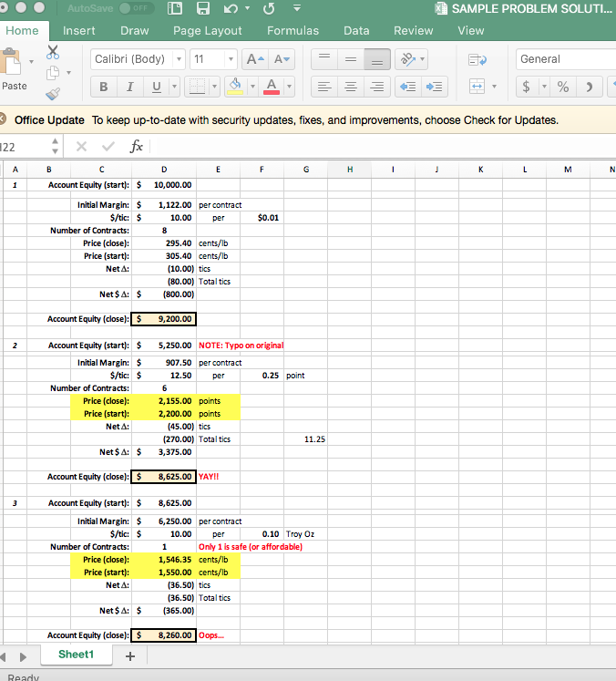This screenshot has width=616, height=681.
Task: Open the Page Layout tab
Action: (208, 30)
